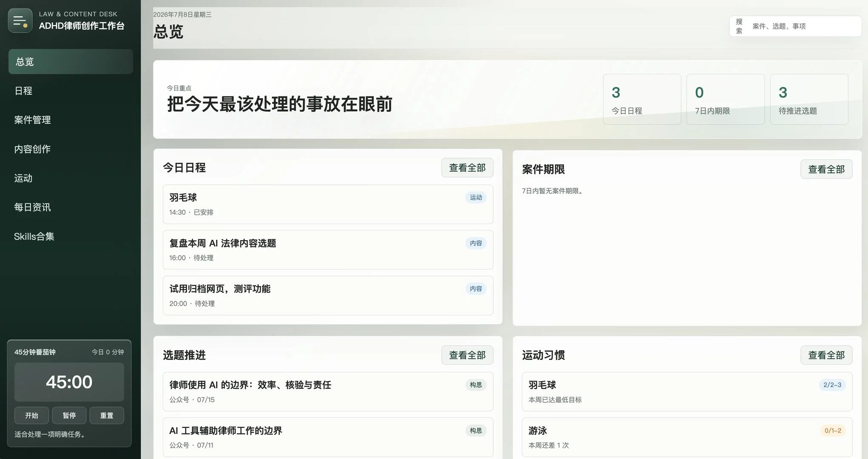Click the 45:00 timer display
The height and width of the screenshot is (459, 868).
tap(69, 382)
